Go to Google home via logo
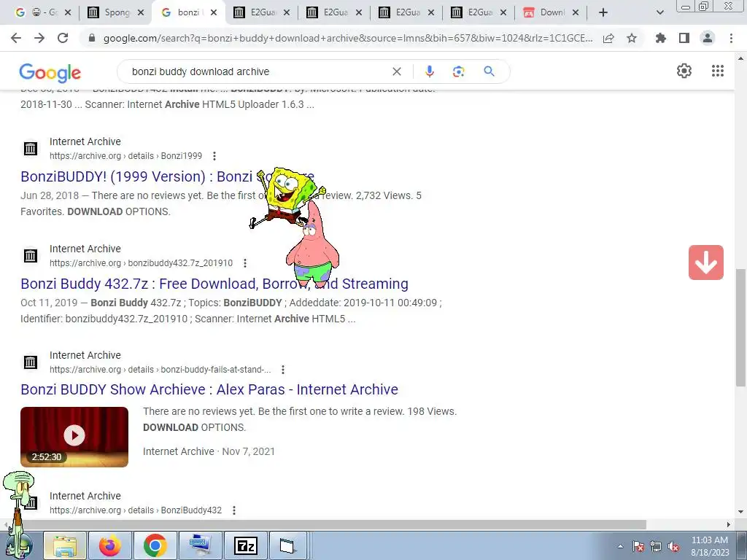The image size is (747, 560). tap(50, 73)
